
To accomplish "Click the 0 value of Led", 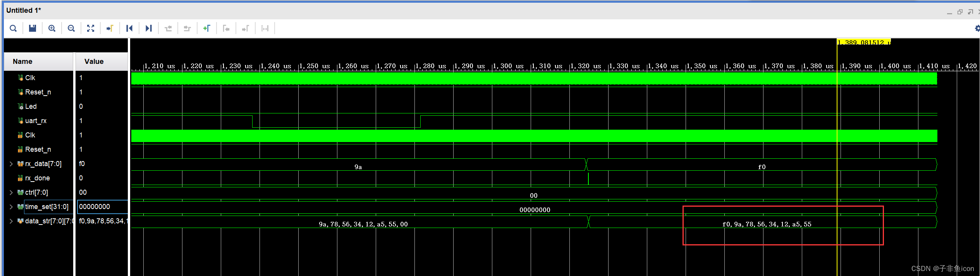I will (x=81, y=106).
